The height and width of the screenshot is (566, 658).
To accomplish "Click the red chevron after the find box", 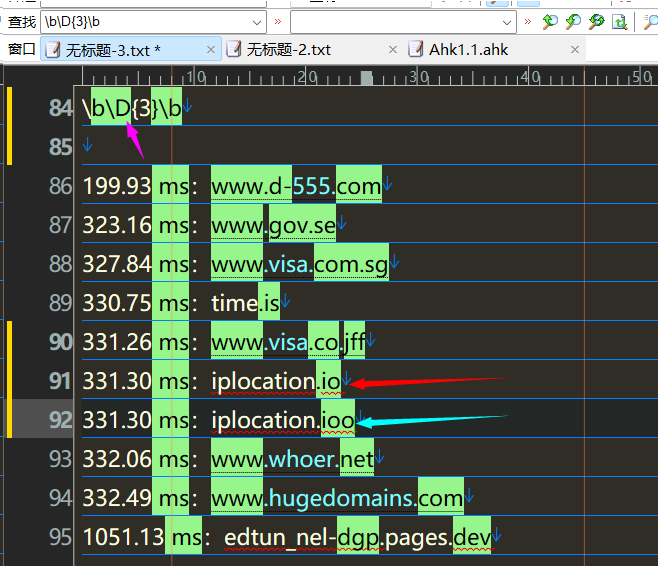I will 278,21.
